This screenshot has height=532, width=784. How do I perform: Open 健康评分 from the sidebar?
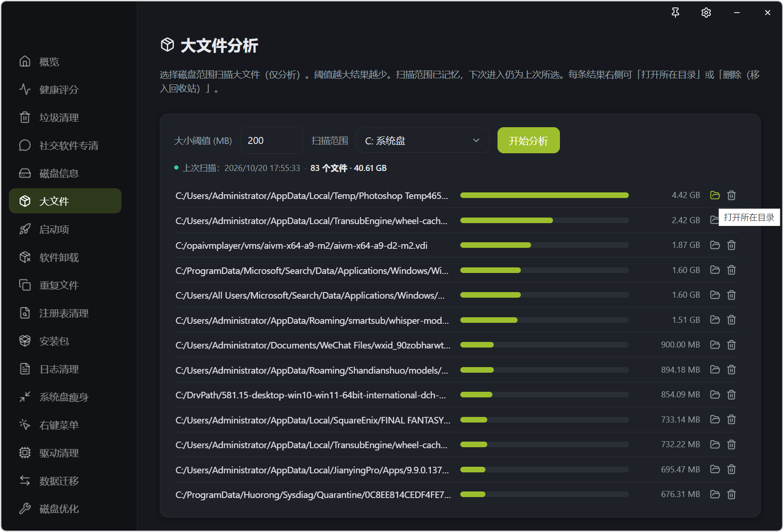tap(65, 89)
